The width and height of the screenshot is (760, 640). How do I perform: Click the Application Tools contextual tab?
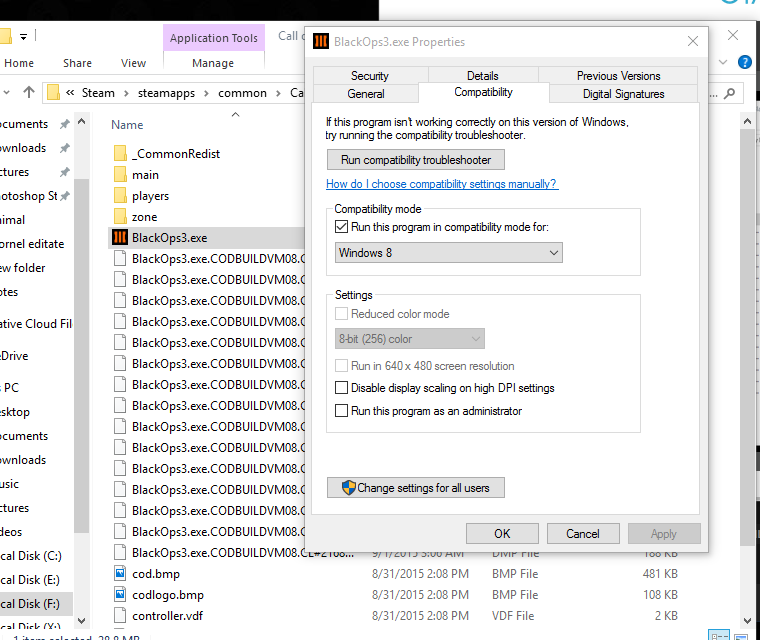(x=214, y=38)
